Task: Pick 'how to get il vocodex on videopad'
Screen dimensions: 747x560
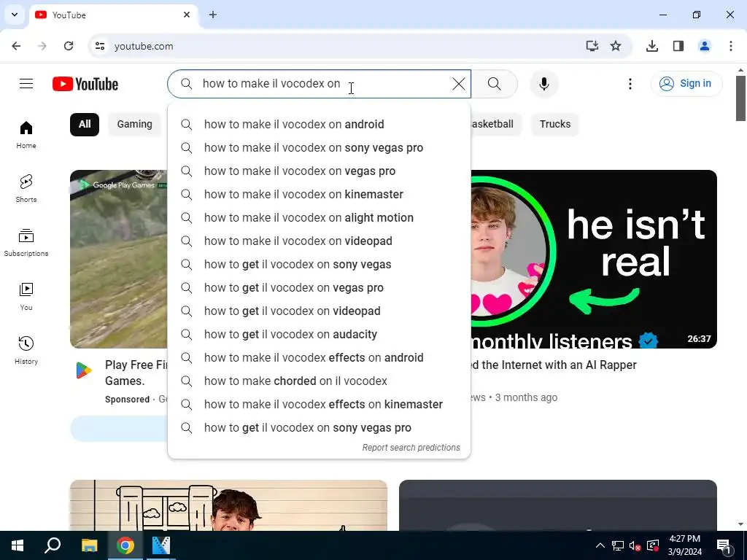Action: [320, 311]
